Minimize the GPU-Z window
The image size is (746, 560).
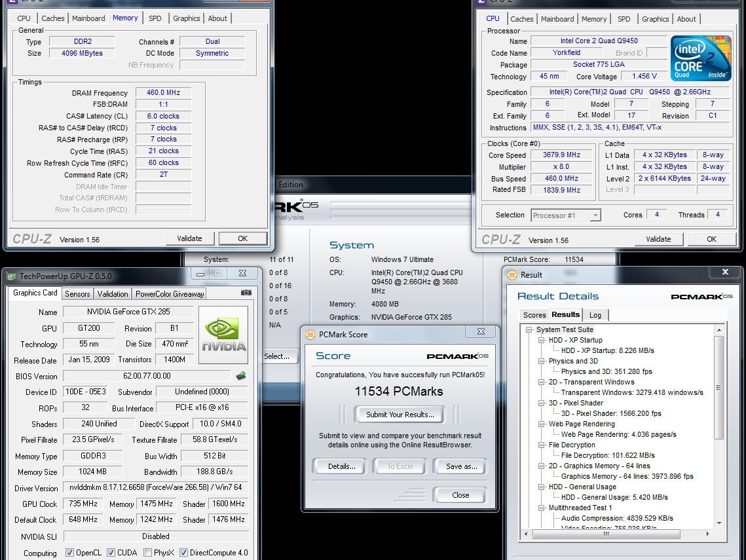[200, 274]
